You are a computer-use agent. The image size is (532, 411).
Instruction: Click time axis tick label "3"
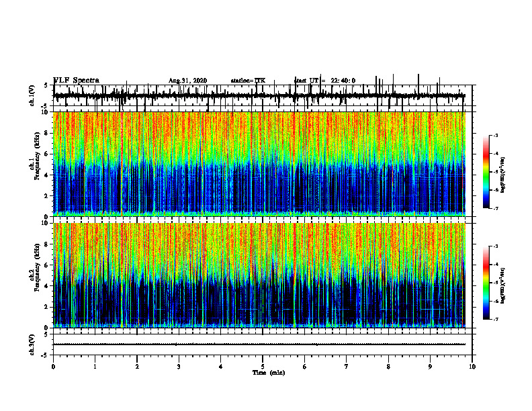tap(179, 367)
